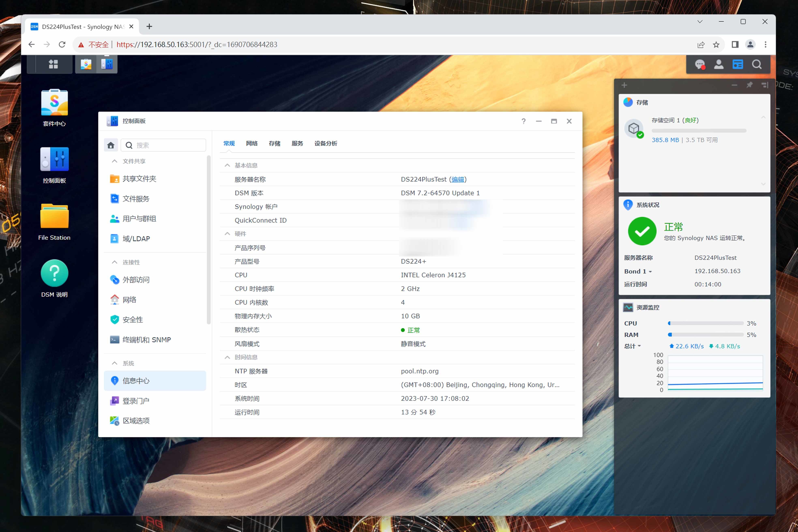Switch to the 设备分析 tab
The width and height of the screenshot is (798, 532).
coord(325,143)
